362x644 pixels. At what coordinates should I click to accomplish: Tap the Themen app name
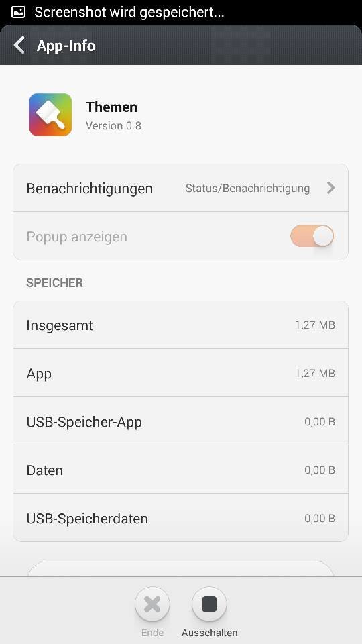(x=112, y=107)
